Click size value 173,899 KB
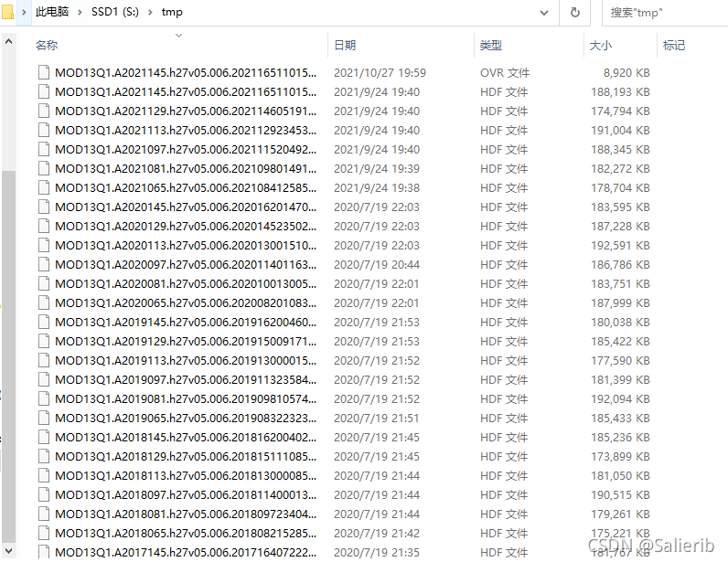 coord(620,457)
